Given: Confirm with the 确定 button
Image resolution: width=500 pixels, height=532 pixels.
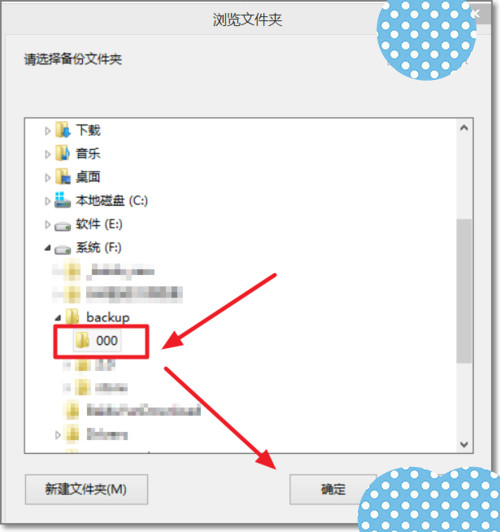Looking at the screenshot, I should point(333,489).
